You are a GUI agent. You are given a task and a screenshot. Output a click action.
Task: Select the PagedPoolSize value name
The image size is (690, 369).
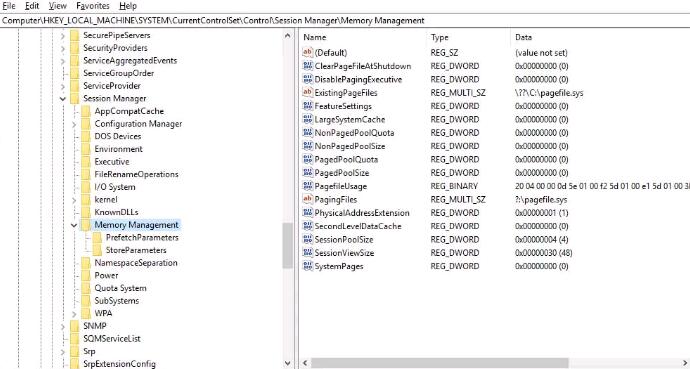tap(342, 173)
